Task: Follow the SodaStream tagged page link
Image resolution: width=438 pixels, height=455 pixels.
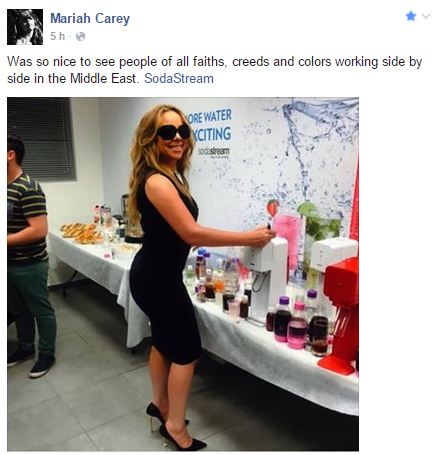Action: click(179, 79)
